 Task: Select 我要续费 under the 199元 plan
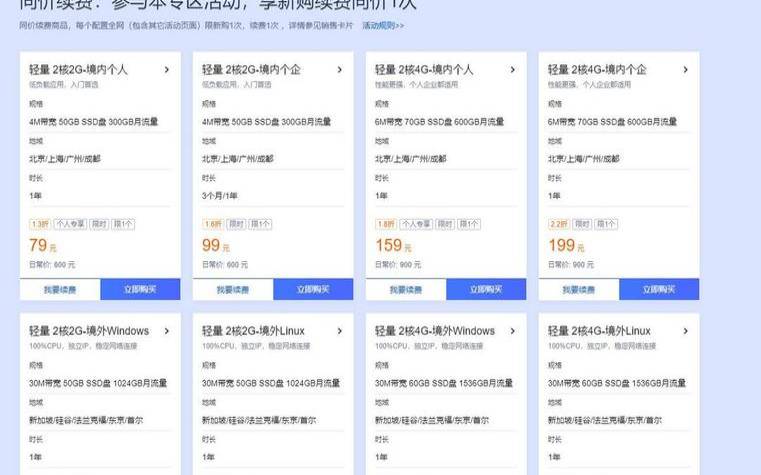point(579,290)
